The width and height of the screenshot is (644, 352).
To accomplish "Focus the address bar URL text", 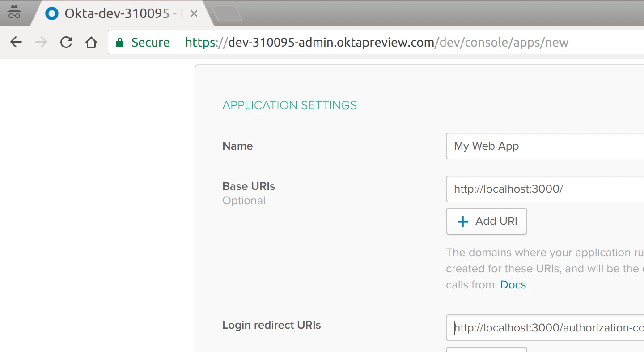I will pos(376,43).
